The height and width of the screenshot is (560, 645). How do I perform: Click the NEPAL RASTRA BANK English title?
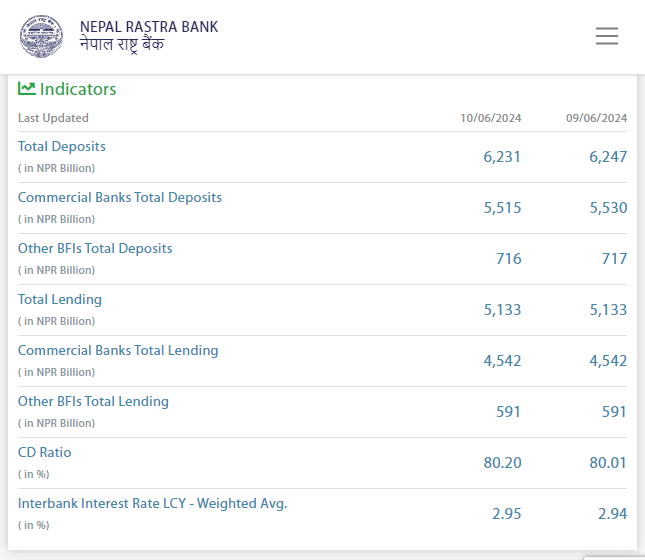(149, 27)
